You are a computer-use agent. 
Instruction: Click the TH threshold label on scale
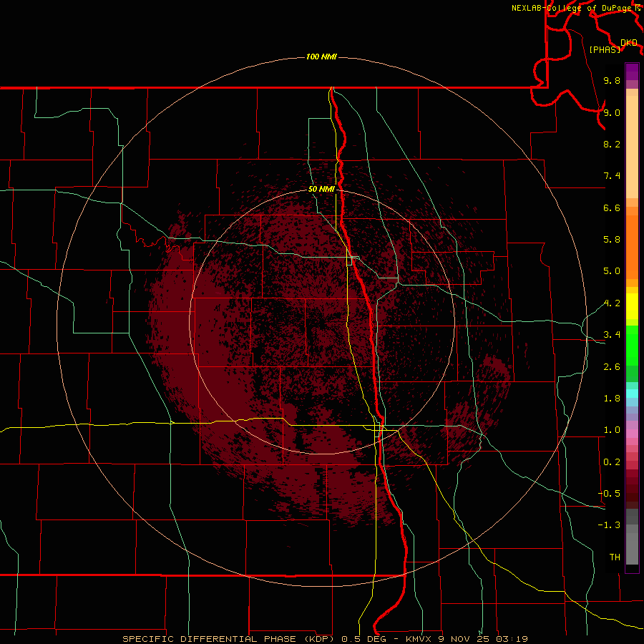(x=615, y=557)
